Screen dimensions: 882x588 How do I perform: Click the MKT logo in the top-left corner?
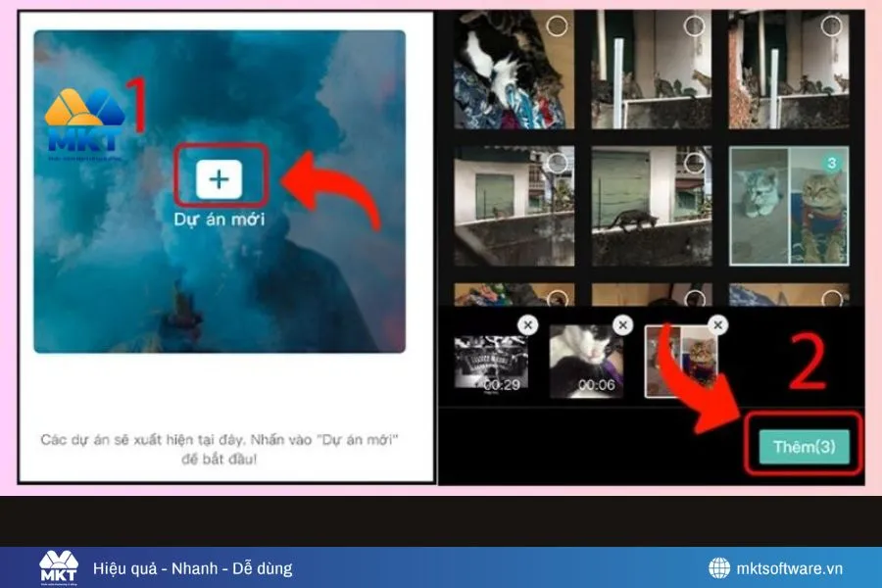pos(83,113)
